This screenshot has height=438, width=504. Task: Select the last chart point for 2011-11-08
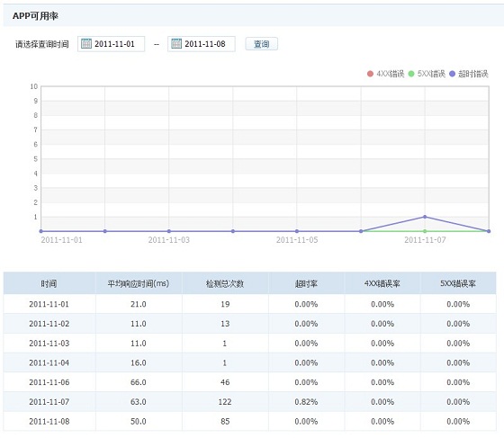pos(489,231)
